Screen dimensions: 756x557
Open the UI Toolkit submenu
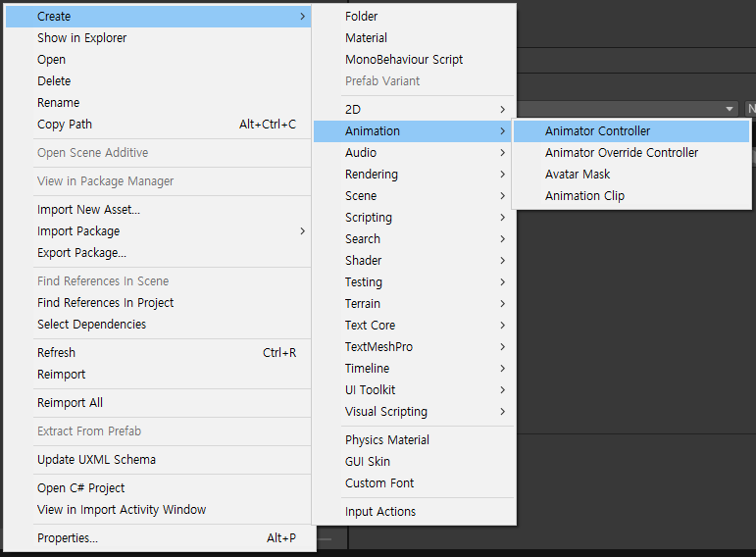[x=414, y=390]
